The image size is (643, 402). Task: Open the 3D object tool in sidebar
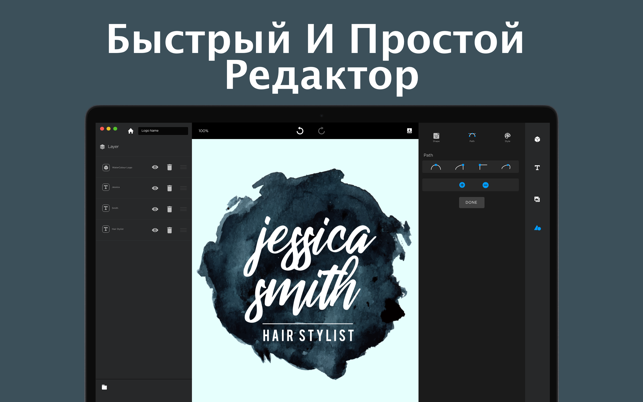(537, 139)
